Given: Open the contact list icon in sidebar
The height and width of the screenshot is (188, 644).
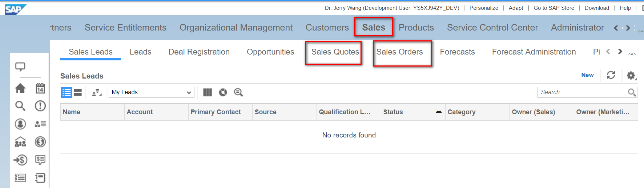Looking at the screenshot, I should coord(40,124).
